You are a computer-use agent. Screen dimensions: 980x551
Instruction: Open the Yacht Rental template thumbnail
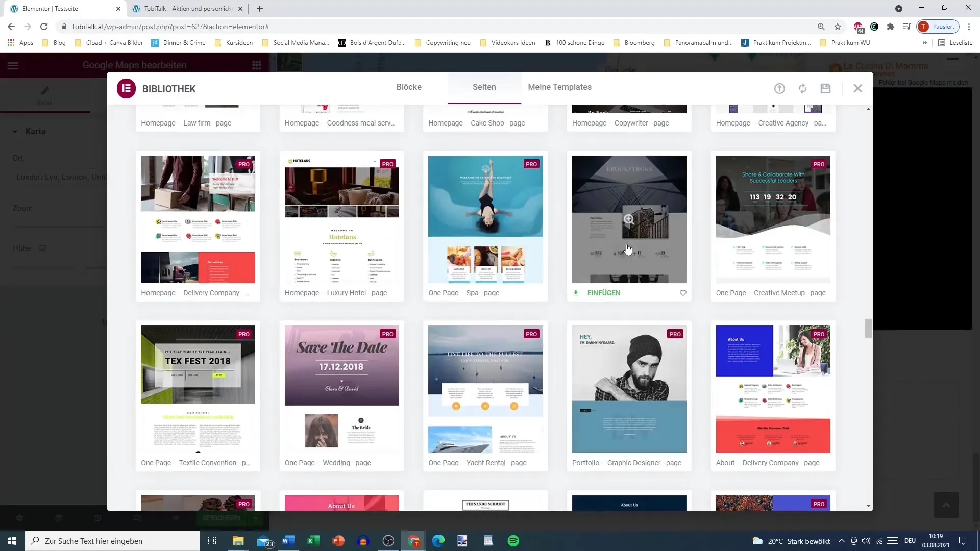pyautogui.click(x=485, y=389)
